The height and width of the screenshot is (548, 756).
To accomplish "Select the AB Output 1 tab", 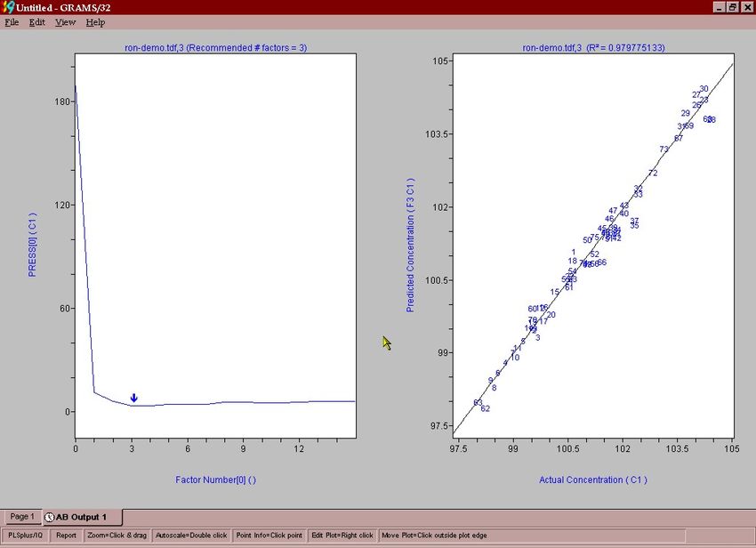I will tap(81, 517).
